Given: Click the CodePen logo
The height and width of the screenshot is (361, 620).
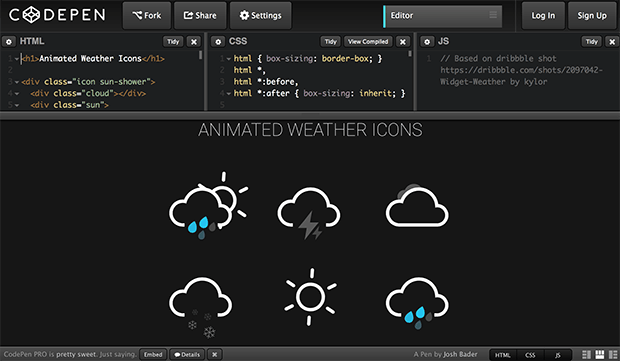Looking at the screenshot, I should point(57,15).
